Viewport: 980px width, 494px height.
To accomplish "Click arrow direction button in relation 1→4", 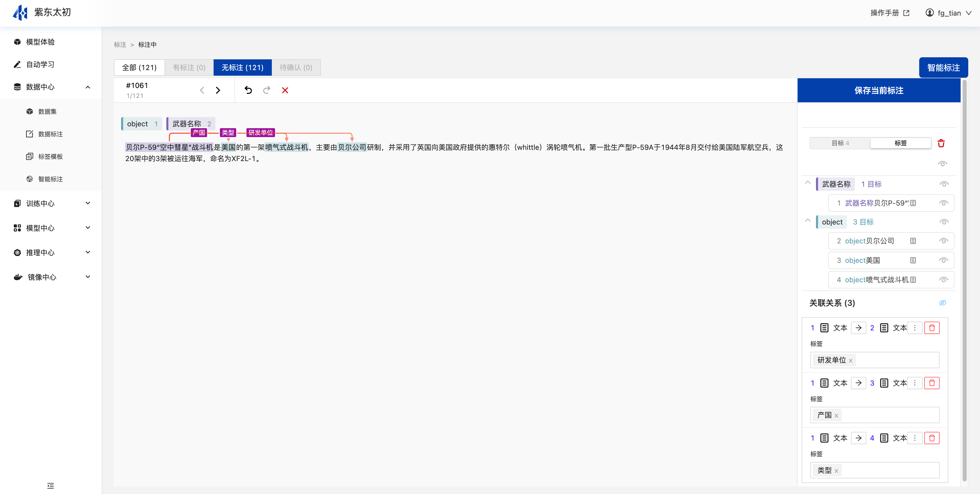I will tap(859, 438).
